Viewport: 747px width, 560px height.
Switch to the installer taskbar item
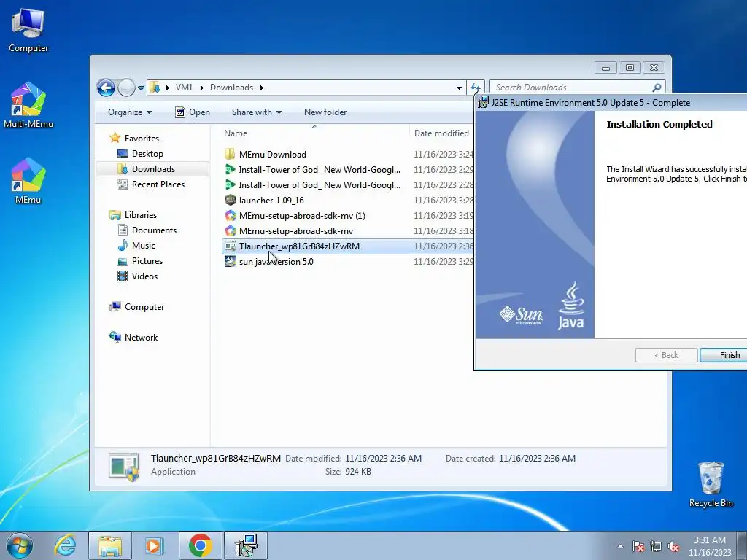point(246,545)
